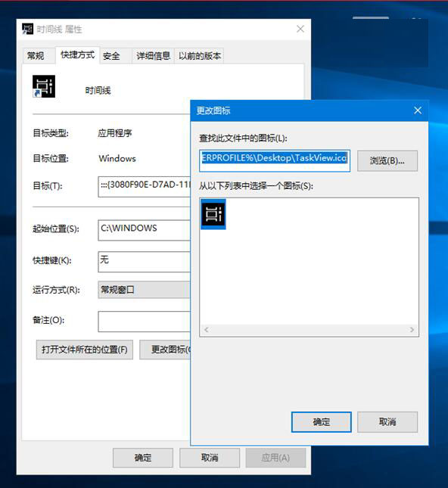Click the title bar icon of 时间线 属性
This screenshot has width=448, height=488.
coord(28,29)
